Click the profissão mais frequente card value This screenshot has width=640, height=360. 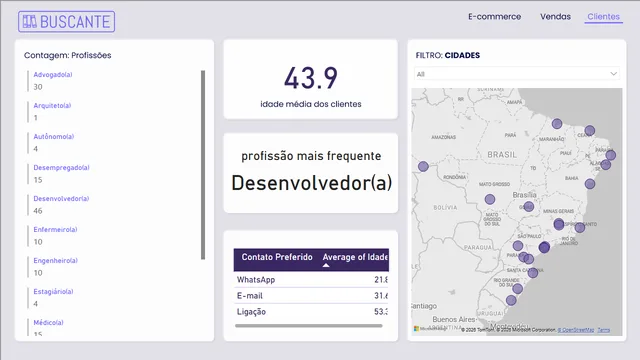pyautogui.click(x=311, y=183)
